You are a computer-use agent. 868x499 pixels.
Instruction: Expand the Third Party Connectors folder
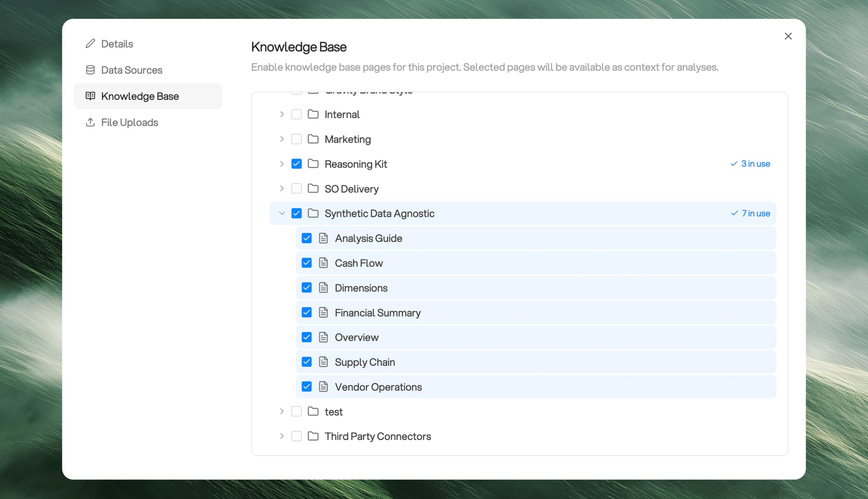(x=281, y=436)
